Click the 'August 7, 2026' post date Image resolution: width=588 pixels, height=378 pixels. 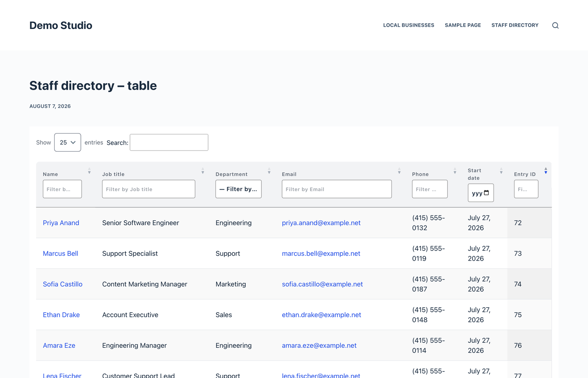pyautogui.click(x=50, y=106)
